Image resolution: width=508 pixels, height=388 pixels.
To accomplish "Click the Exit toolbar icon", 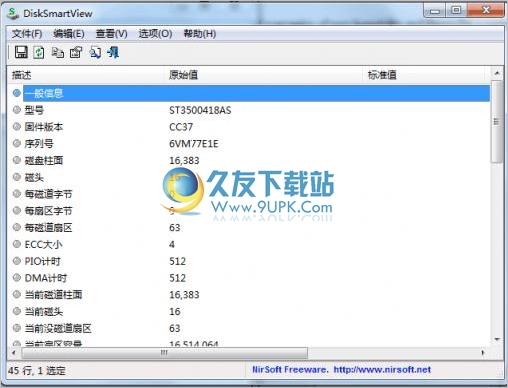I will (x=113, y=52).
